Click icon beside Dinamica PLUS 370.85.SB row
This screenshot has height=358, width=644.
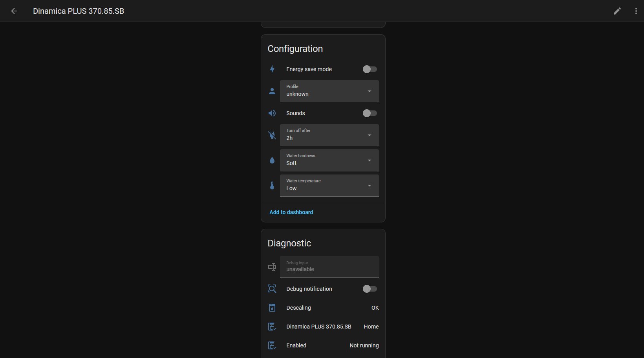point(272,327)
